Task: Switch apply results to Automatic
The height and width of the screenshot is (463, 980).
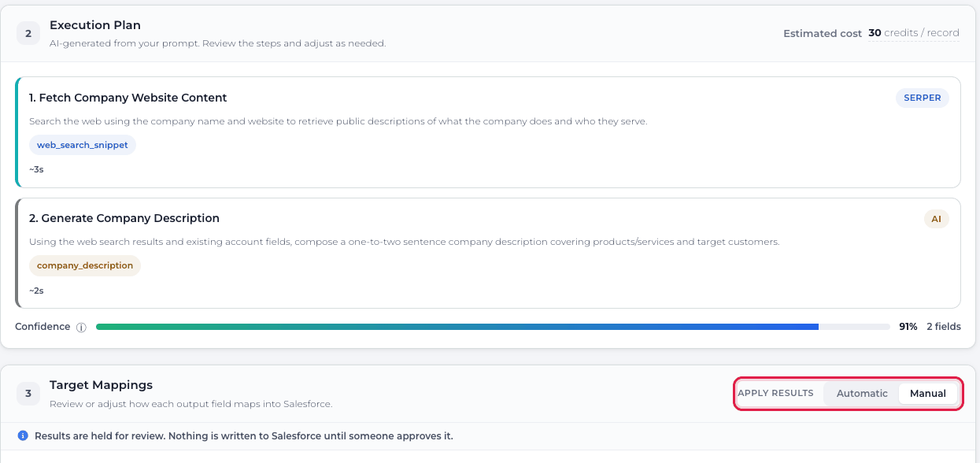Action: 862,394
